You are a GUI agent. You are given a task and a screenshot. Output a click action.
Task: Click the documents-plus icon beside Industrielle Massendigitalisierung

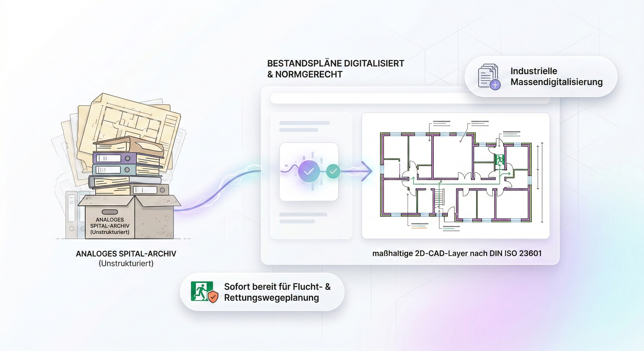coord(488,77)
